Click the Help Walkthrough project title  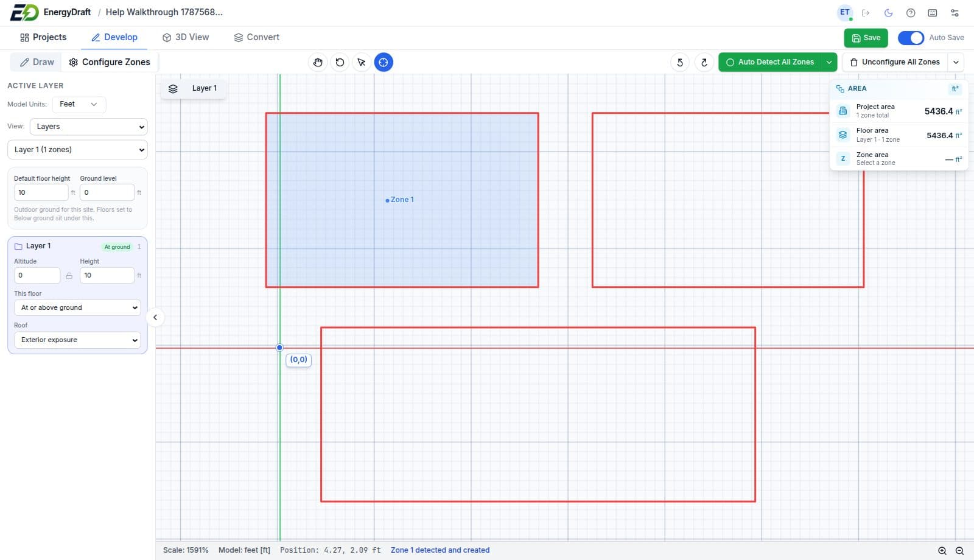(164, 12)
